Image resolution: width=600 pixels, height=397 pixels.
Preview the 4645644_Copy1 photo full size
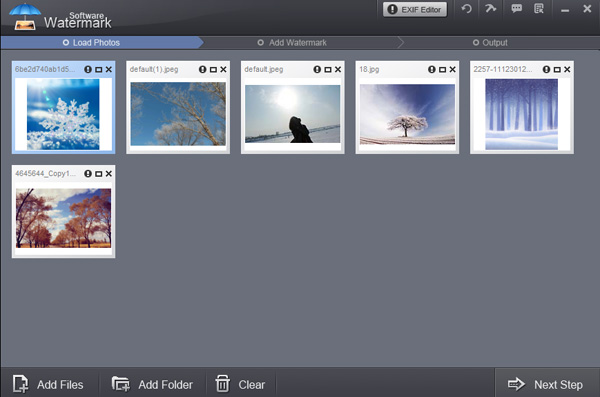(x=99, y=174)
